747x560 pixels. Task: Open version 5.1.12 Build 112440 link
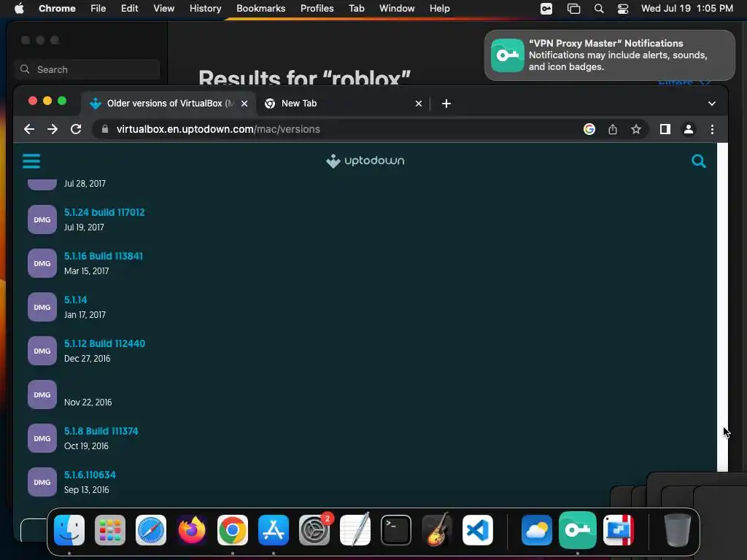[104, 344]
